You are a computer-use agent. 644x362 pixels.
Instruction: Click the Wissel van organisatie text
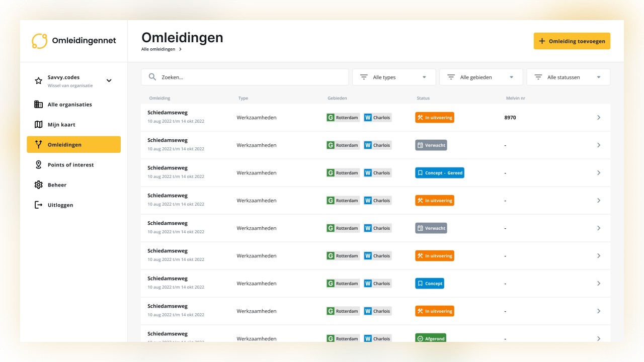70,86
